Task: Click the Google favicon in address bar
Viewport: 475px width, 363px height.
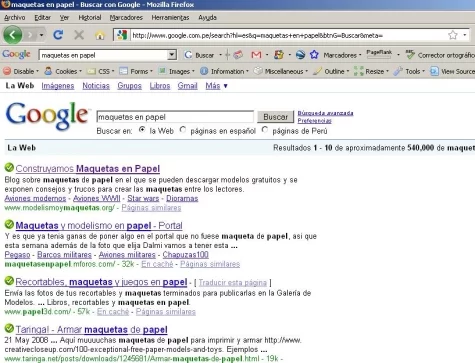Action: [122, 35]
